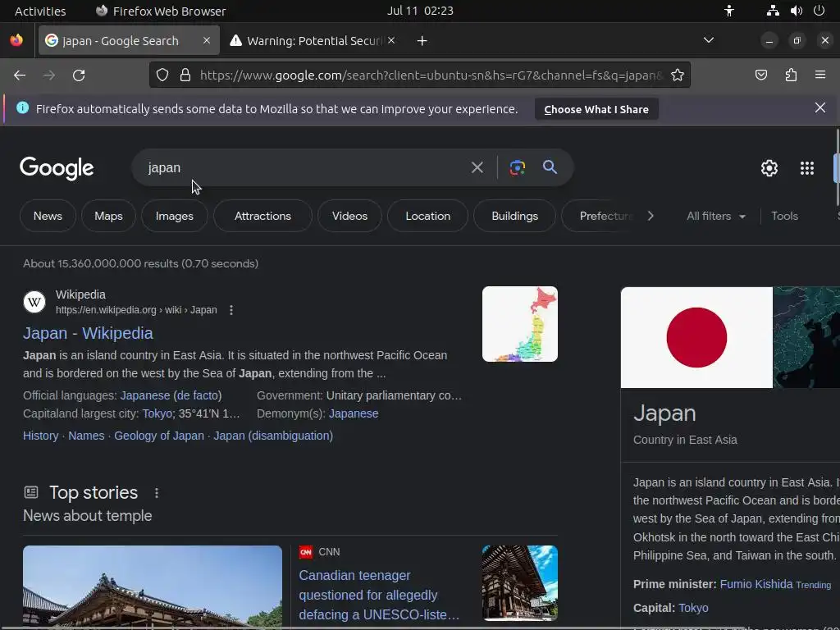
Task: Open the Japan - Wikipedia result link
Action: 88,333
